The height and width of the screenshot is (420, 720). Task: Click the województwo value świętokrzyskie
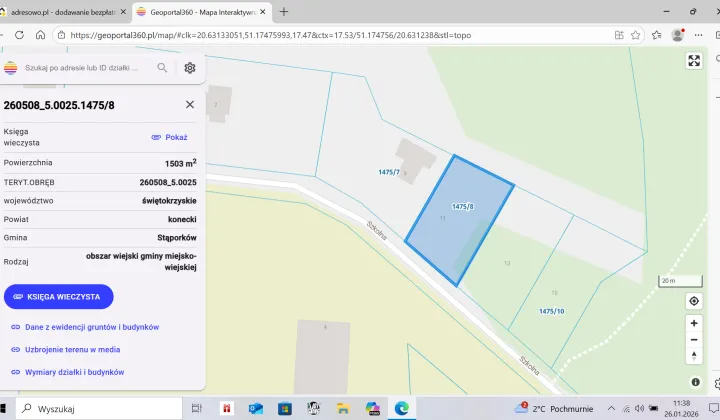pyautogui.click(x=169, y=201)
